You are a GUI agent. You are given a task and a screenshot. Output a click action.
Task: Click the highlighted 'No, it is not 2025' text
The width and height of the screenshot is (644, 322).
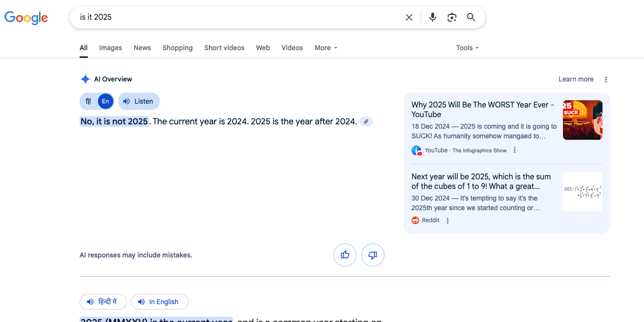coord(114,121)
